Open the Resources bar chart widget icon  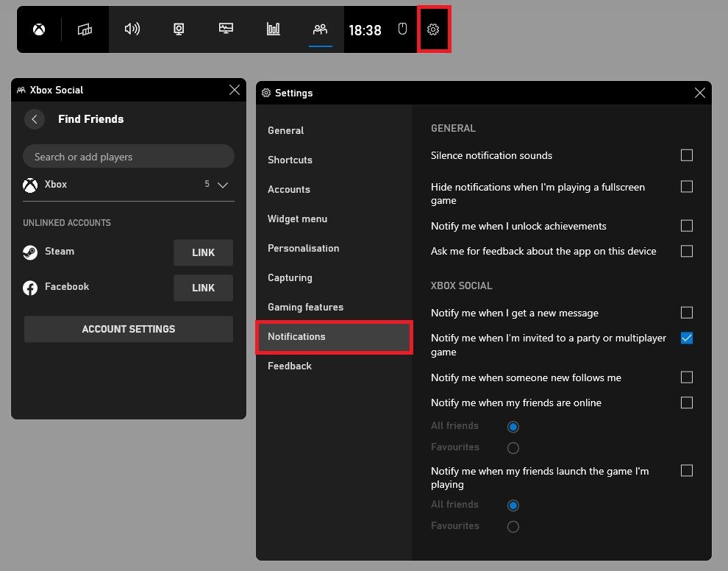point(274,29)
